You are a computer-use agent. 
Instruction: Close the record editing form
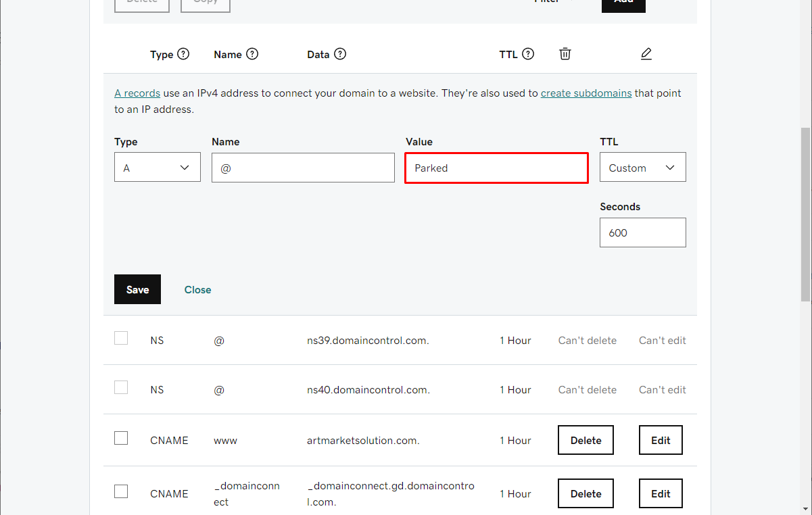click(198, 289)
